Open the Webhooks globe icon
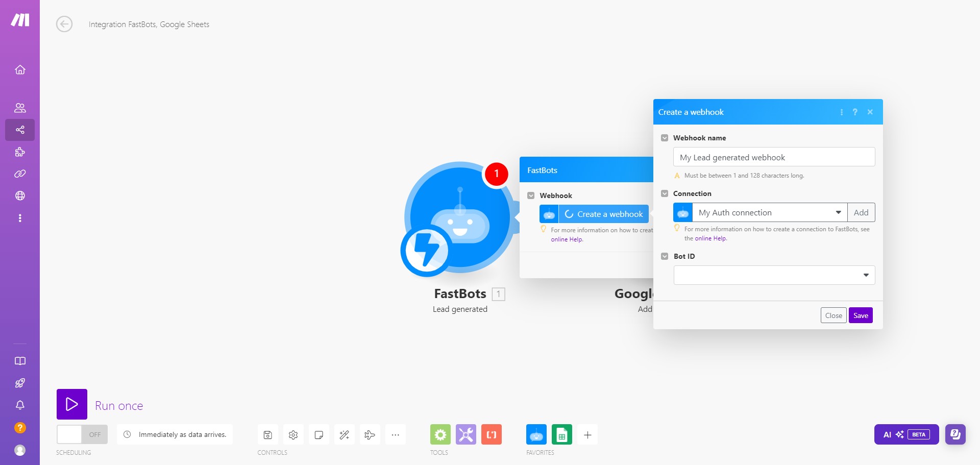980x465 pixels. point(20,195)
